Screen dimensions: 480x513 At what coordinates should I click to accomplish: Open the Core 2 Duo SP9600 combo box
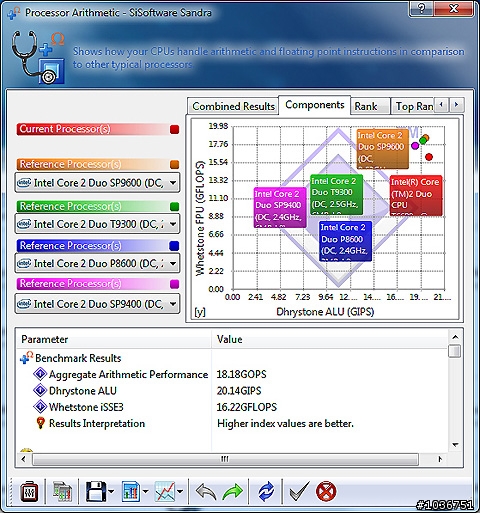[x=97, y=182]
